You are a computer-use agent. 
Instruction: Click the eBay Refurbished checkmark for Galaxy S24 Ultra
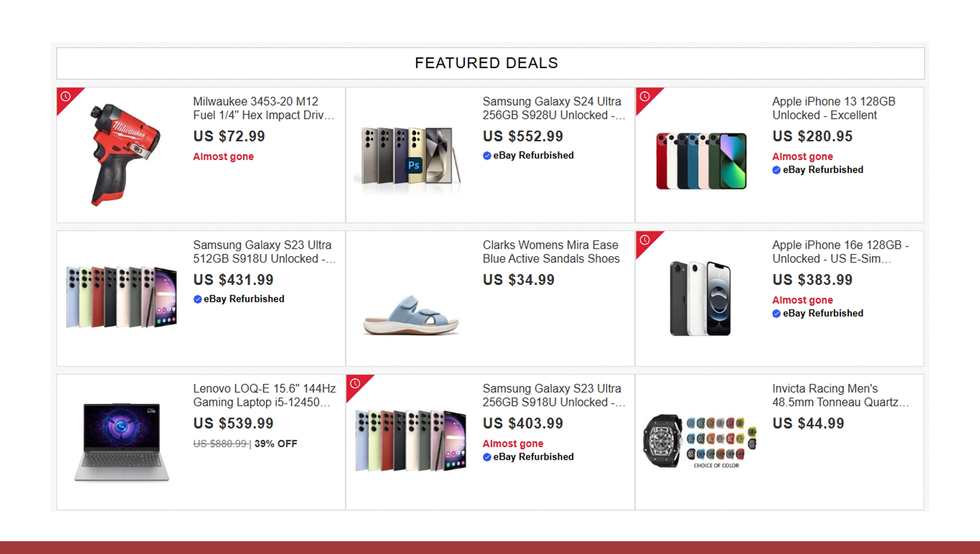[x=487, y=155]
